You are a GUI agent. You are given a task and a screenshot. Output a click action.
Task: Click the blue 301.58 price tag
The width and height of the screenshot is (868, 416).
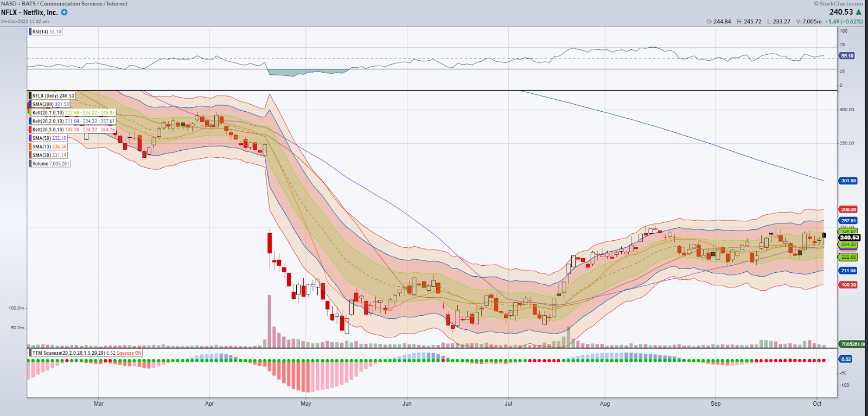pyautogui.click(x=848, y=181)
